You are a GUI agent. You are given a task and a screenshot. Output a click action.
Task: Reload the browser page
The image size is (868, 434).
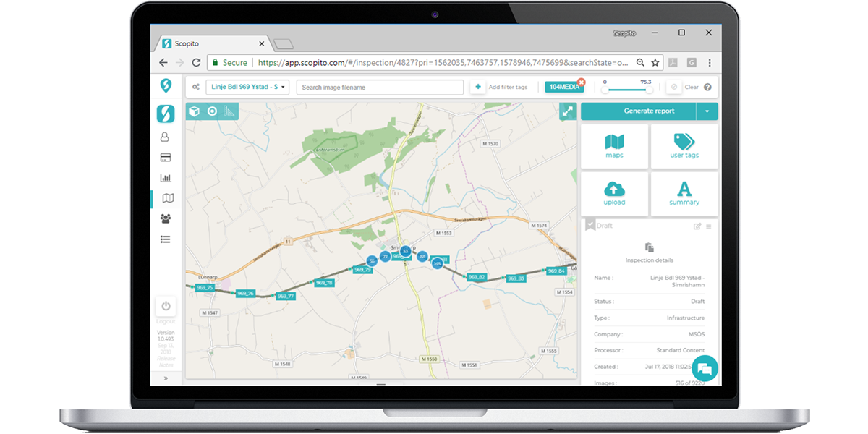tap(196, 63)
